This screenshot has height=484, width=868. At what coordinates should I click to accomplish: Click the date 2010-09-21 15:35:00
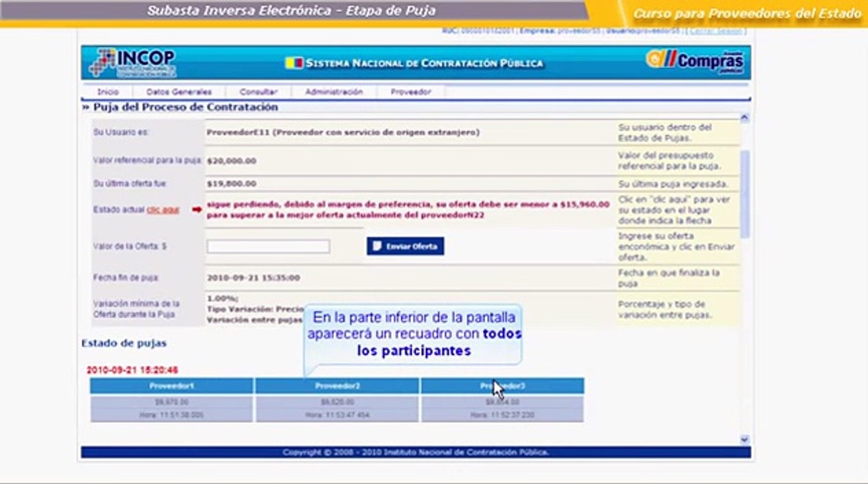click(x=253, y=278)
